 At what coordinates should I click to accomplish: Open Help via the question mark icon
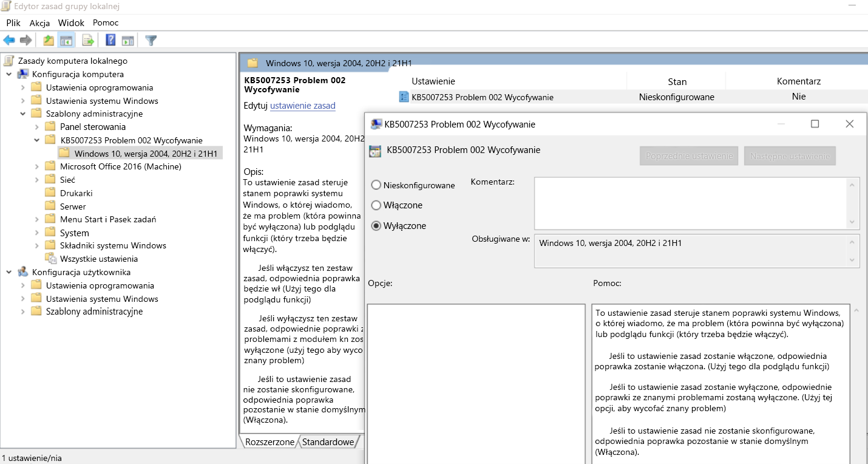[x=110, y=40]
